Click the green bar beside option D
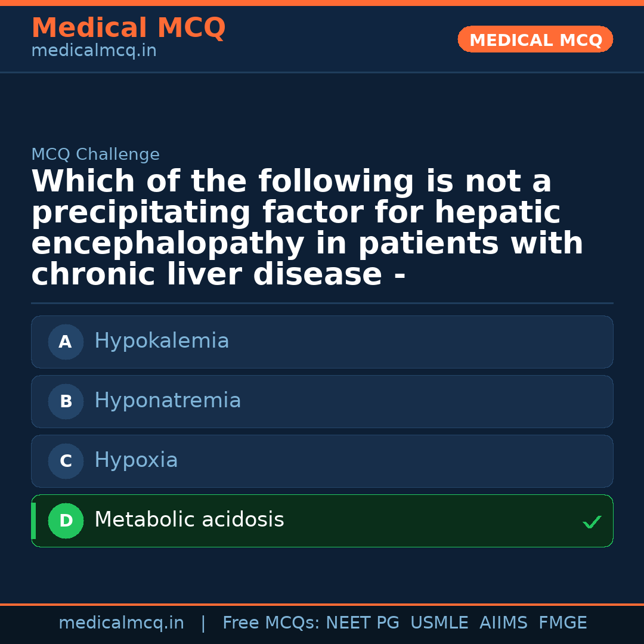This screenshot has height=644, width=644. pos(33,521)
